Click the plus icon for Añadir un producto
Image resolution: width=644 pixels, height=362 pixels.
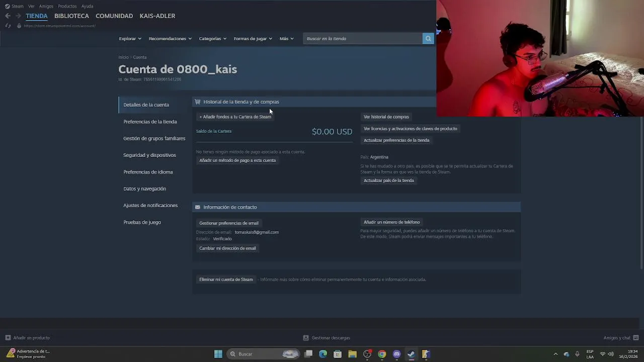tap(8, 338)
